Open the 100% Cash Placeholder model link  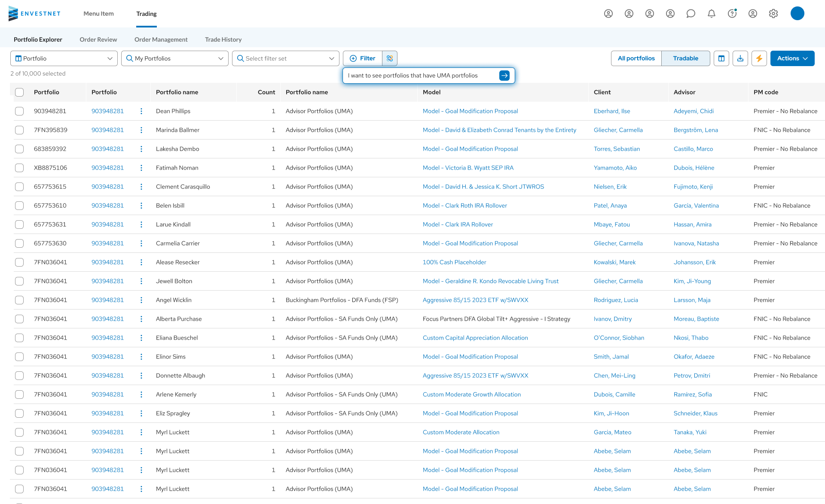click(x=454, y=262)
